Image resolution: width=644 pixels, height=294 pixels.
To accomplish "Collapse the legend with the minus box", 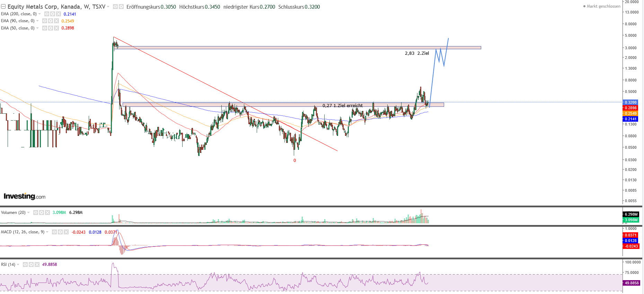I will coord(3,7).
